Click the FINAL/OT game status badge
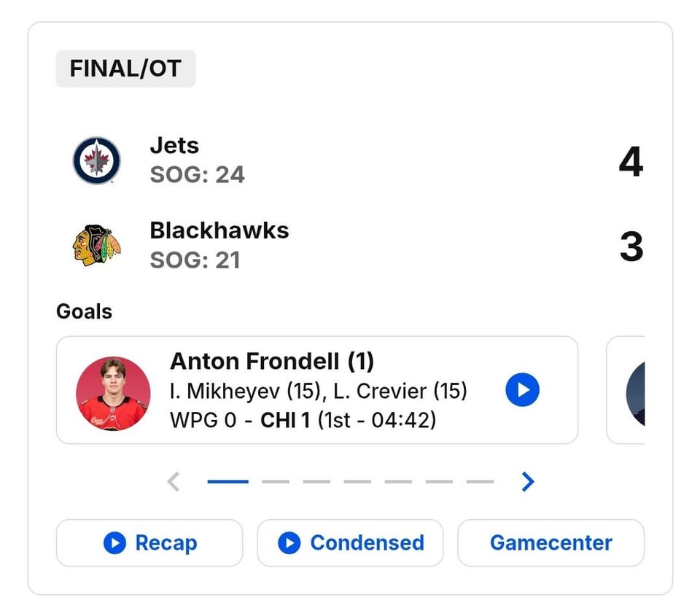The height and width of the screenshot is (611, 700). pos(125,69)
